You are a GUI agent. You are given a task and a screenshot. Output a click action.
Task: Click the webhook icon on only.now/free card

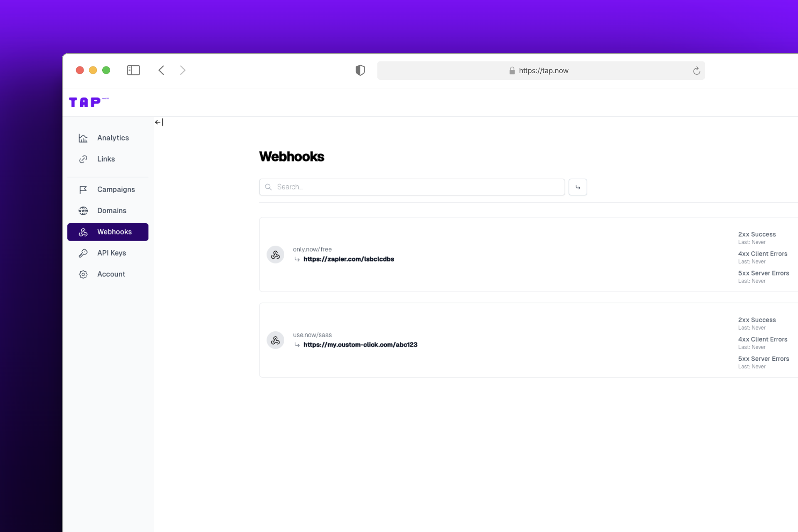[x=275, y=254]
